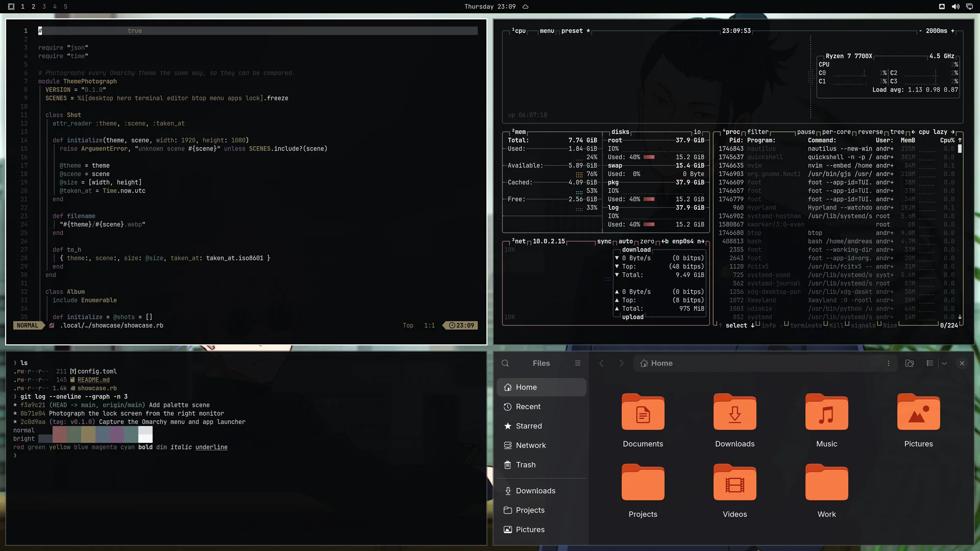Select previous sort column with left arrow in btop
This screenshot has height=551, width=980.
tap(913, 132)
